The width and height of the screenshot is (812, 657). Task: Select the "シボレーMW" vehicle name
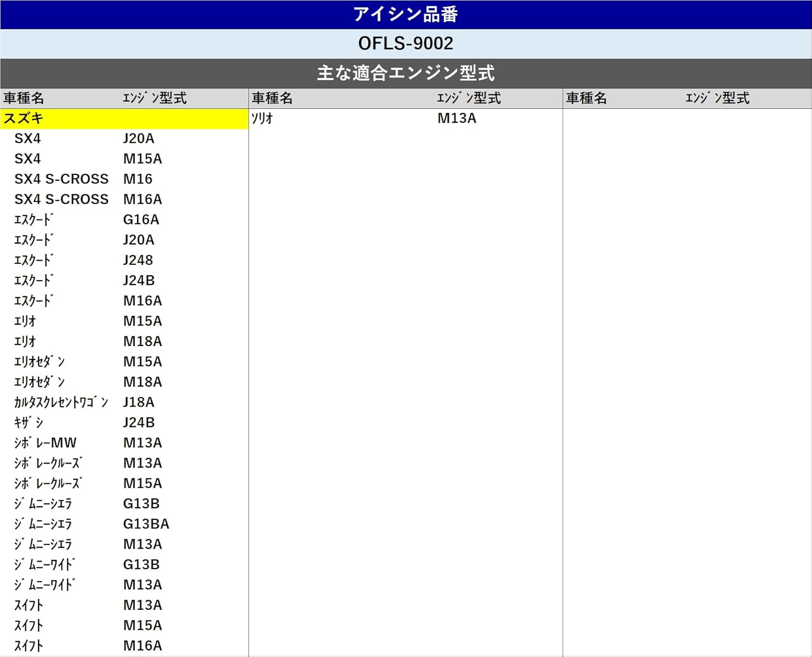[x=45, y=443]
